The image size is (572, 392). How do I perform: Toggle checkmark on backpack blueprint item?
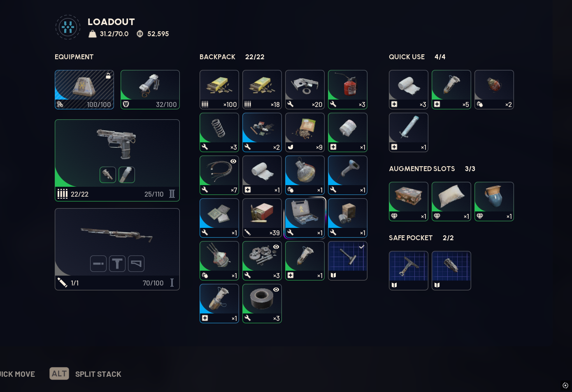click(x=361, y=247)
